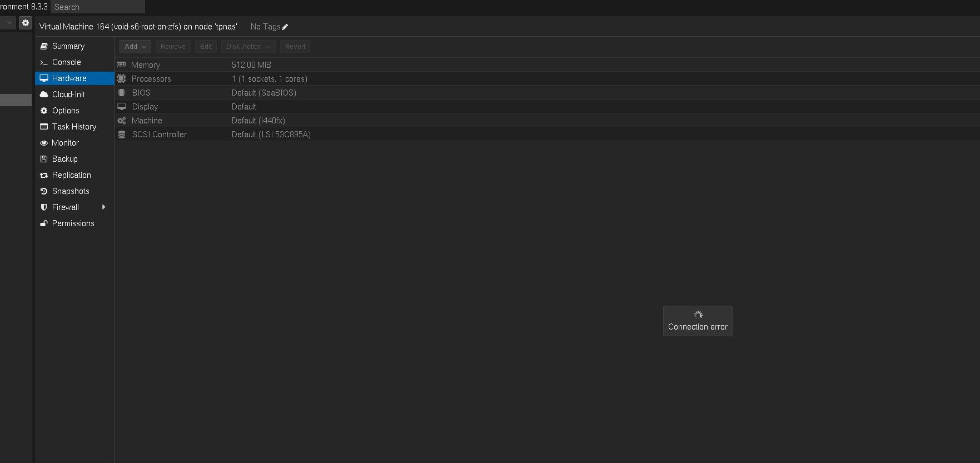Open the Summary tab
Image resolution: width=980 pixels, height=463 pixels.
68,46
